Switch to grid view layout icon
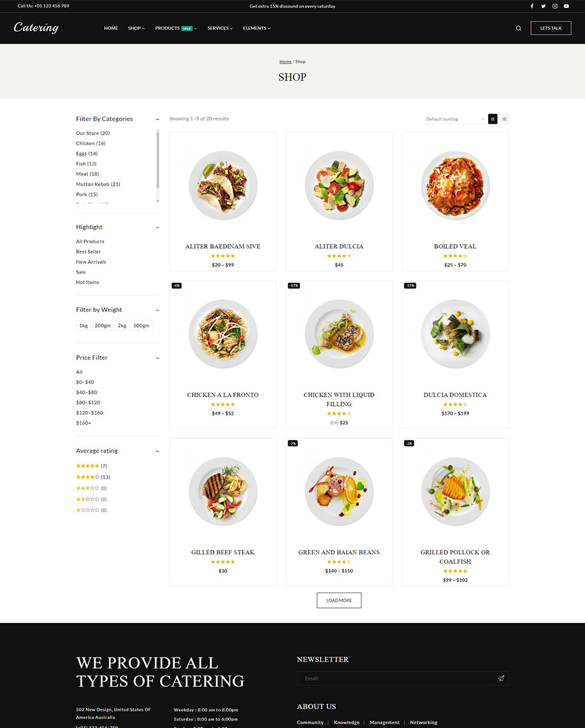 (x=493, y=119)
